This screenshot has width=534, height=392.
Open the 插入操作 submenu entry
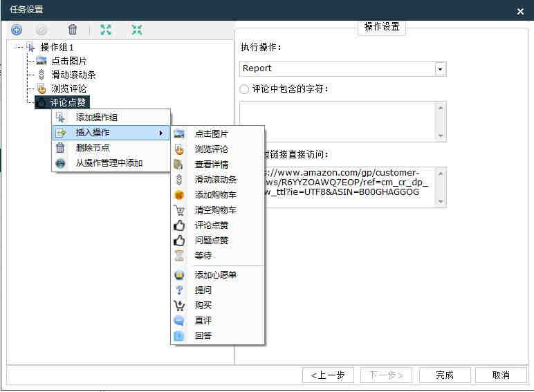click(111, 133)
